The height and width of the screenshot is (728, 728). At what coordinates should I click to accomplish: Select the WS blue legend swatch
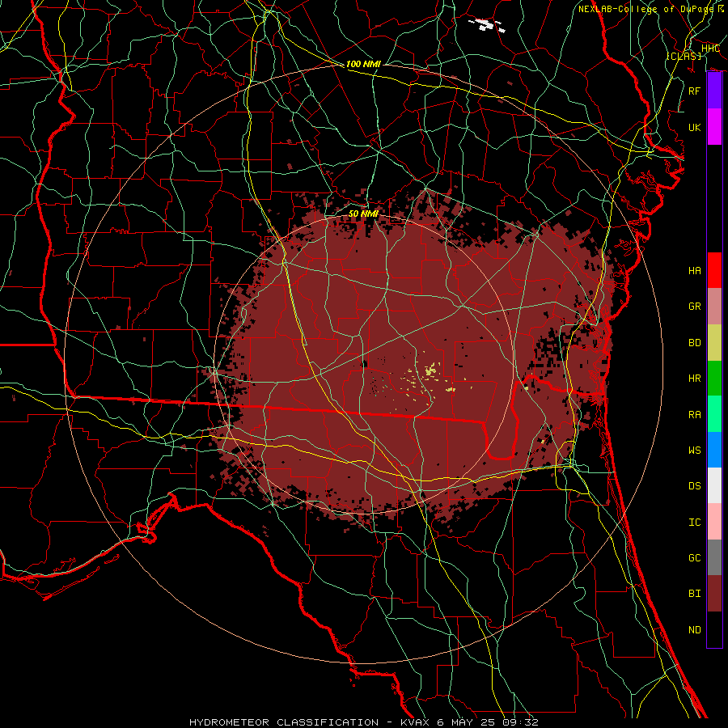click(x=714, y=450)
